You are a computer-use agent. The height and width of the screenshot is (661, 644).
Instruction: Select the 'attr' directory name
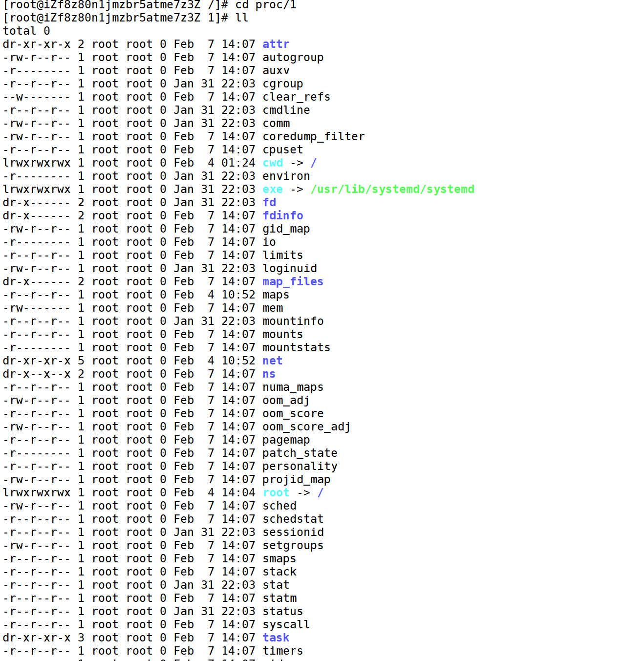click(x=276, y=44)
